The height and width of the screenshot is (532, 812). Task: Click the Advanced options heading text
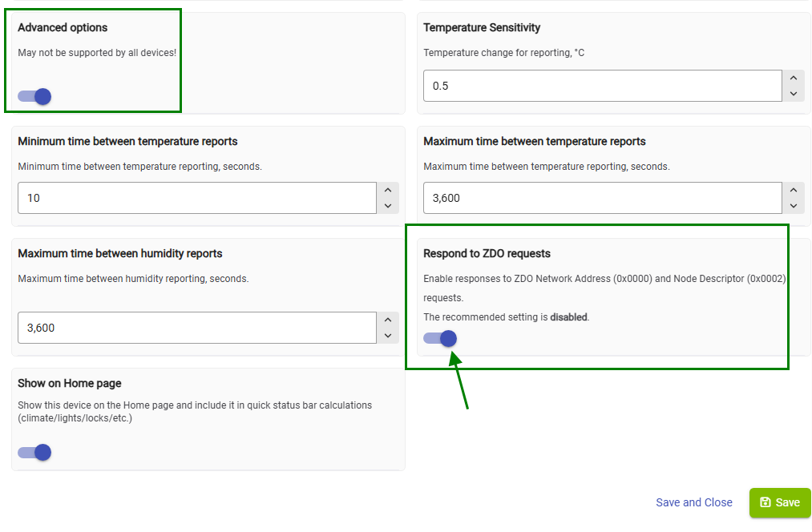pos(63,27)
